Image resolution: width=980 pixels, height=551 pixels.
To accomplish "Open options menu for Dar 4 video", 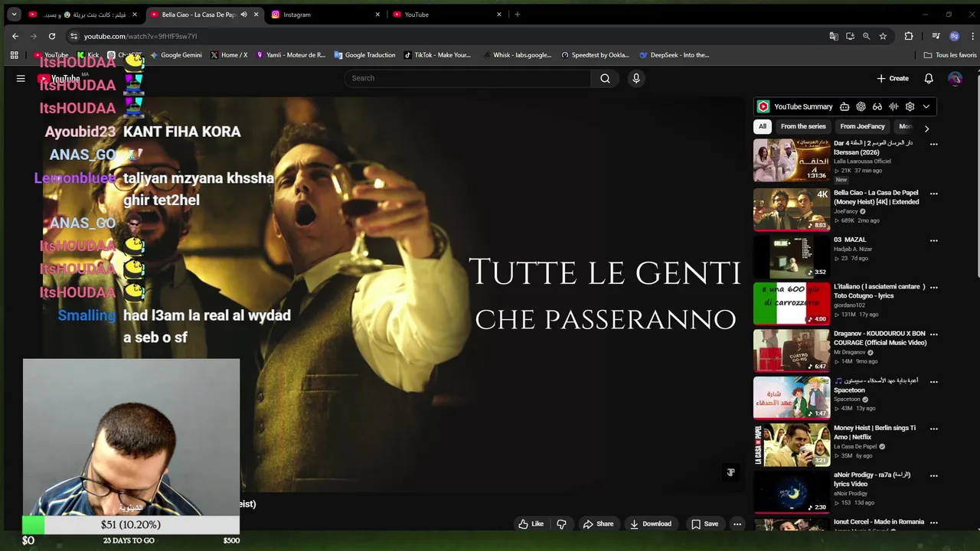I will [933, 144].
